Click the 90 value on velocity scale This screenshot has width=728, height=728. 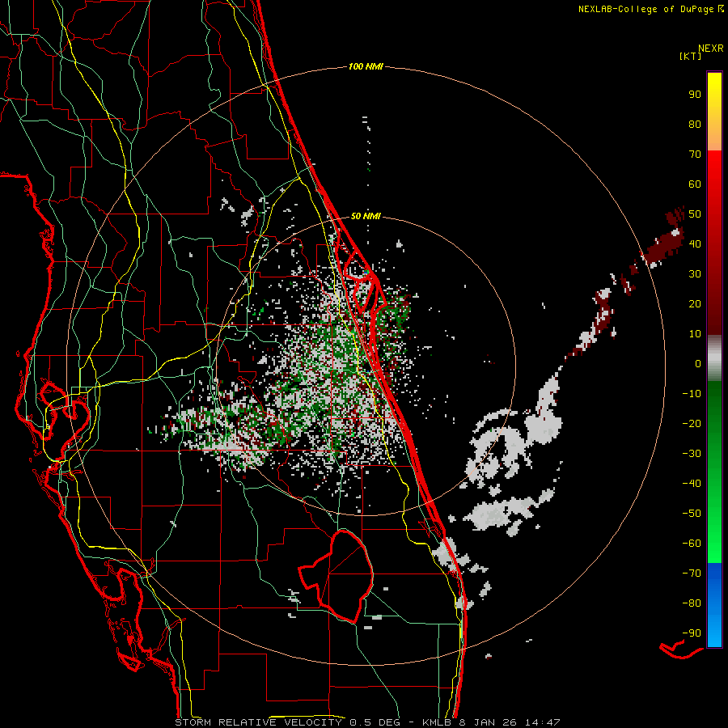pos(695,95)
